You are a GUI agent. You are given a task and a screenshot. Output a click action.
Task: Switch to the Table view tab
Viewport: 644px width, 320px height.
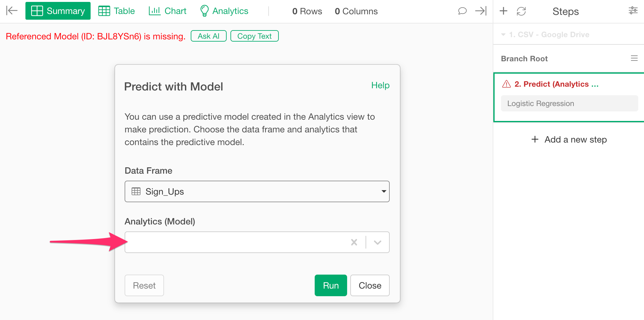pos(116,11)
